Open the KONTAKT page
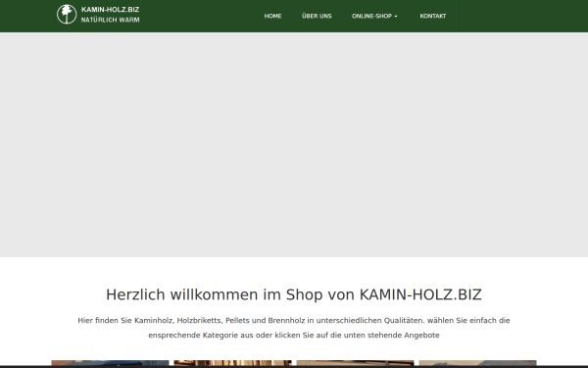 pyautogui.click(x=433, y=16)
